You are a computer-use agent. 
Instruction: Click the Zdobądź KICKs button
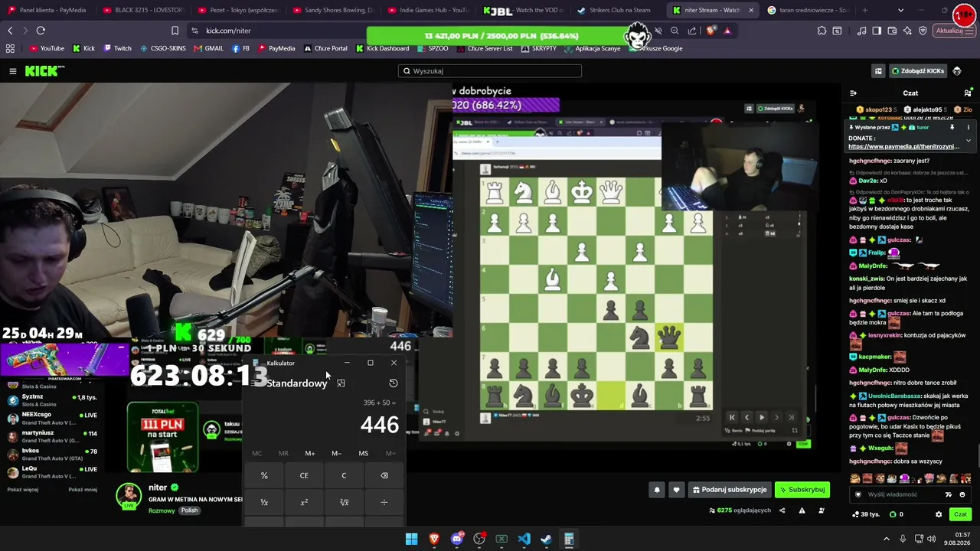point(917,71)
